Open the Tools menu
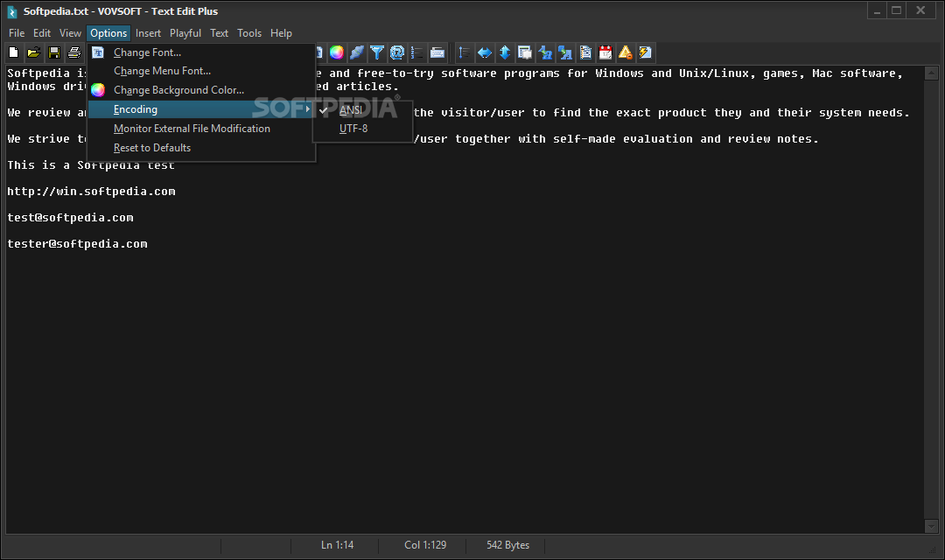This screenshot has height=560, width=945. [x=249, y=33]
